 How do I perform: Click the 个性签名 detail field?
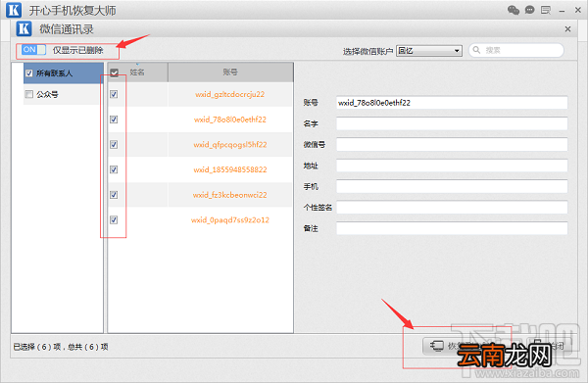(x=452, y=208)
